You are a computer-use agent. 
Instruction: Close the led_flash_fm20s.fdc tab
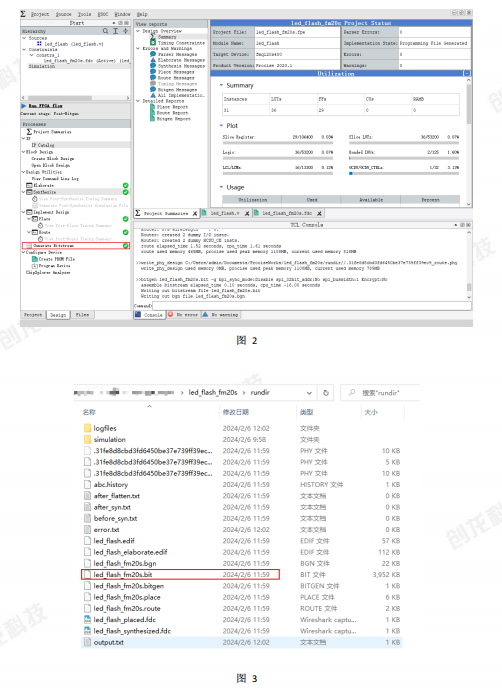click(319, 213)
